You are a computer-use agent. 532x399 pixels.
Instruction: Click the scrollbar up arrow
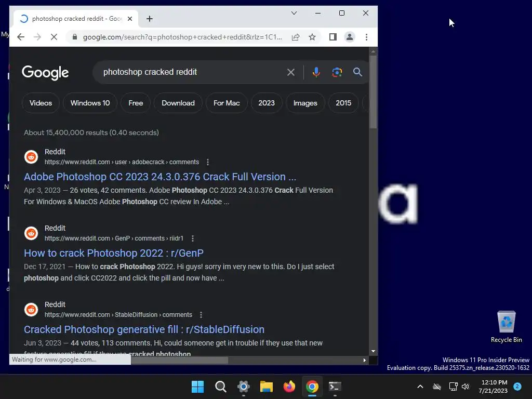click(373, 52)
